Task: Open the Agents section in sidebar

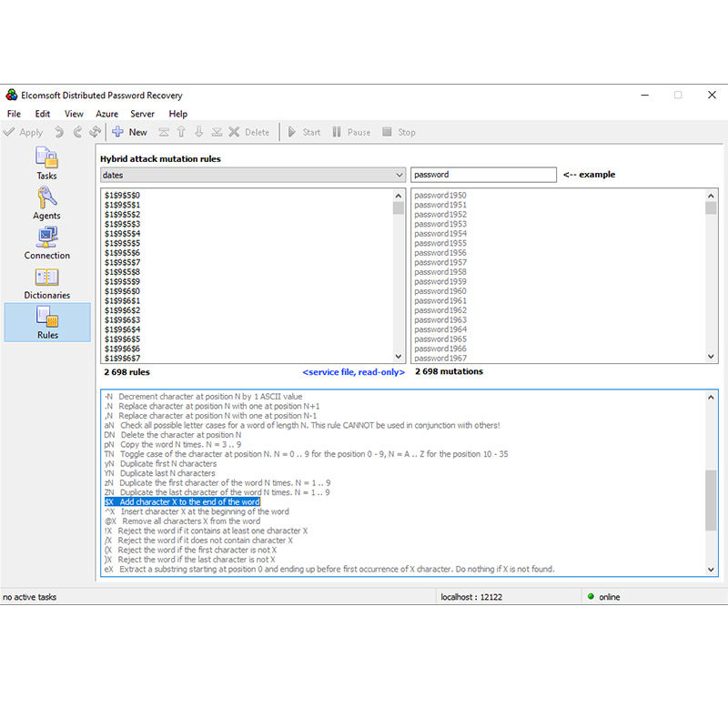Action: coord(47,203)
